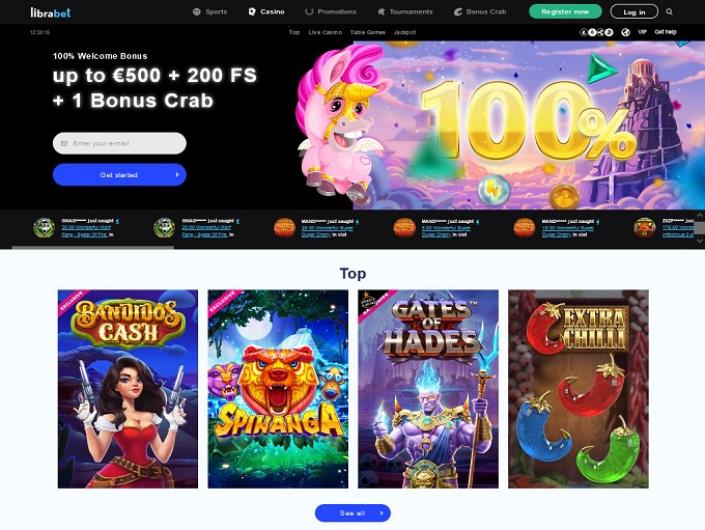Click the e-mail input field
705x530 pixels.
[120, 143]
